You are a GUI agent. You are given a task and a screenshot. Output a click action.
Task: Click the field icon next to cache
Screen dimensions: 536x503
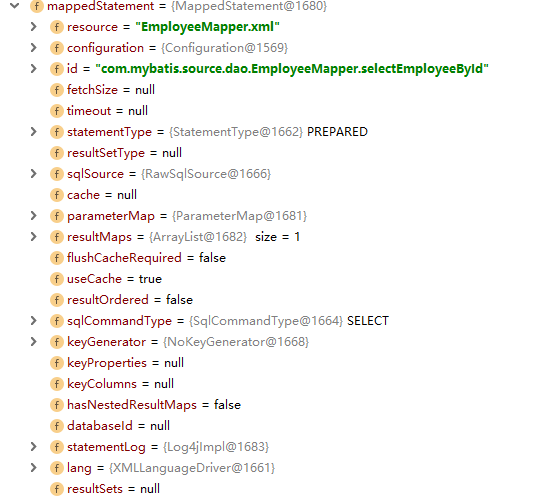[x=57, y=195]
